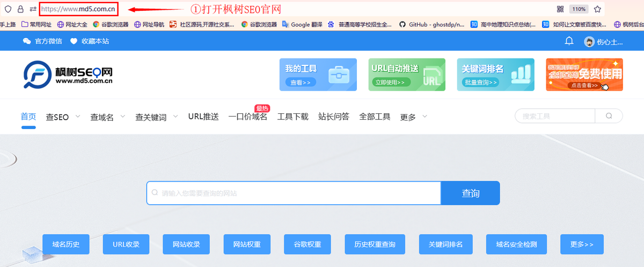Viewport: 644px width, 267px height.
Task: Click the padlock site security icon
Action: (x=20, y=9)
